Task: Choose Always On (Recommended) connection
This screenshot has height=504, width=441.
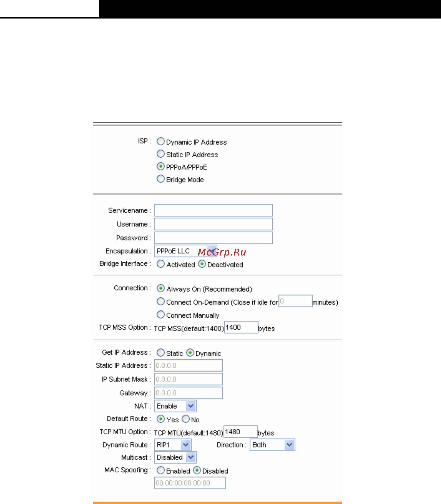Action: point(160,288)
